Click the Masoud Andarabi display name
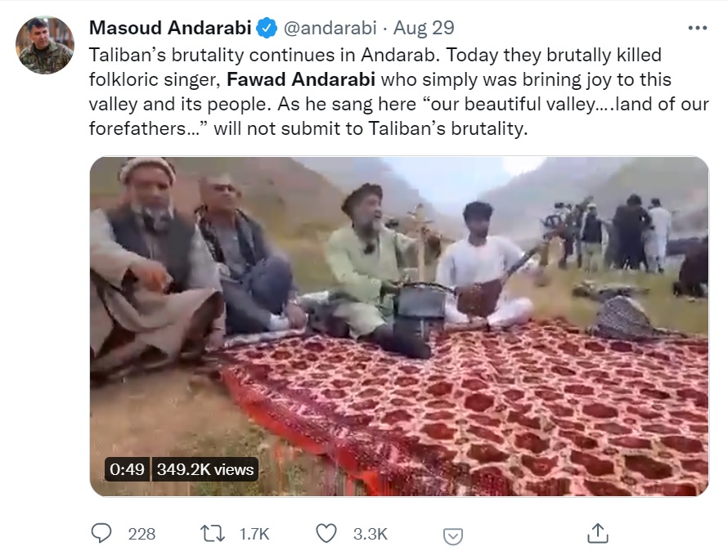Viewport: 728px width, 560px height. coord(170,28)
